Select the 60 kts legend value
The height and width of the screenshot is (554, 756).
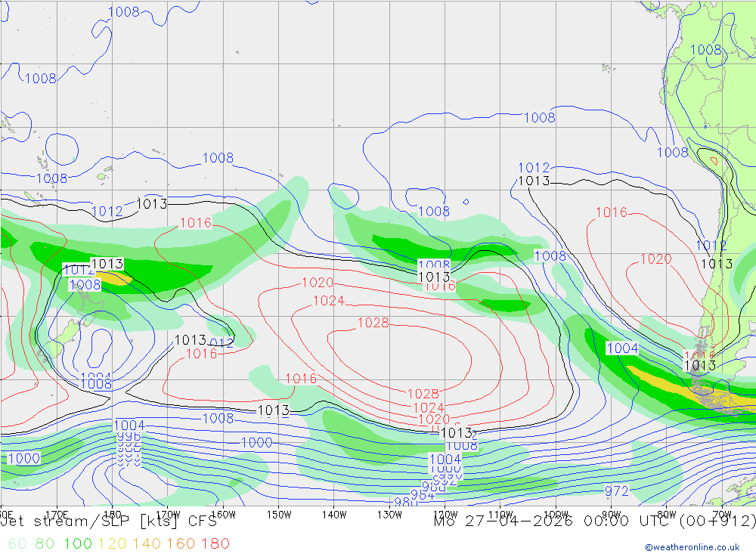[x=17, y=543]
